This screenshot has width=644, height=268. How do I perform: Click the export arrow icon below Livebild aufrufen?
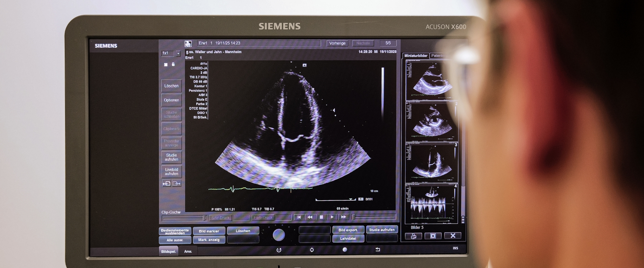pyautogui.click(x=176, y=184)
